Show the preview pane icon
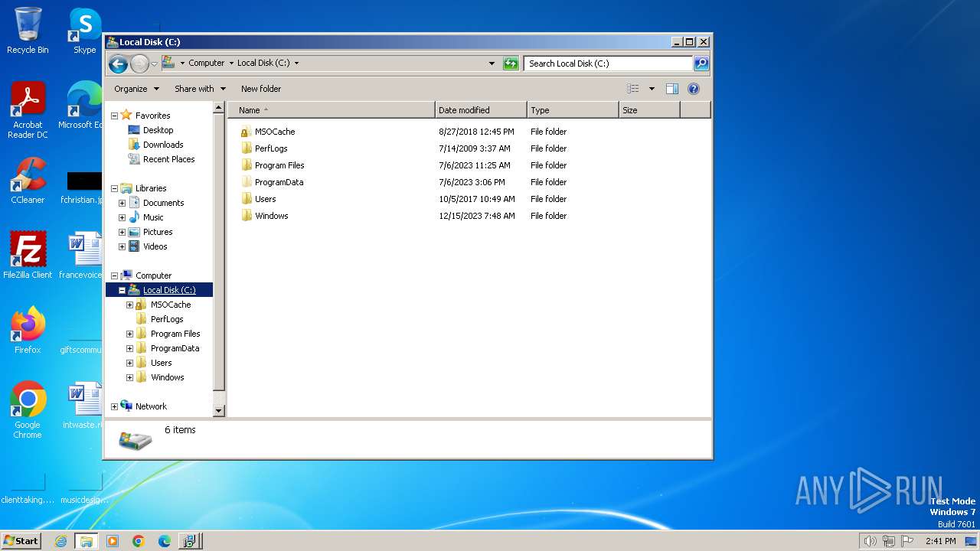The width and height of the screenshot is (980, 551). point(672,89)
